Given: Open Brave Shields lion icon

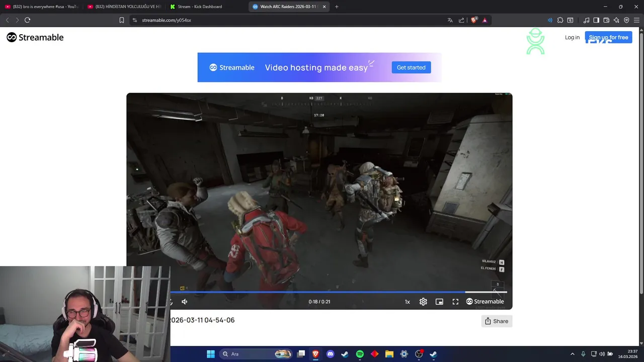Looking at the screenshot, I should [x=473, y=20].
